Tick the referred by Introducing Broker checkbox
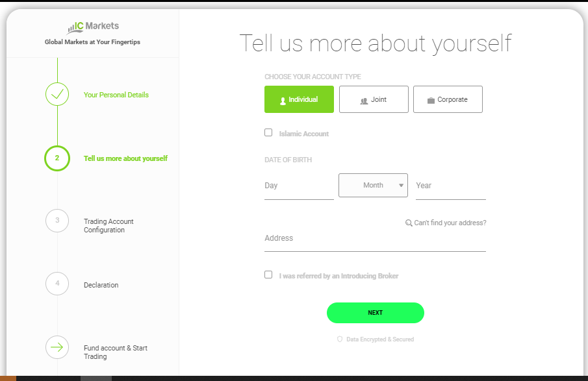The image size is (588, 381). click(268, 275)
